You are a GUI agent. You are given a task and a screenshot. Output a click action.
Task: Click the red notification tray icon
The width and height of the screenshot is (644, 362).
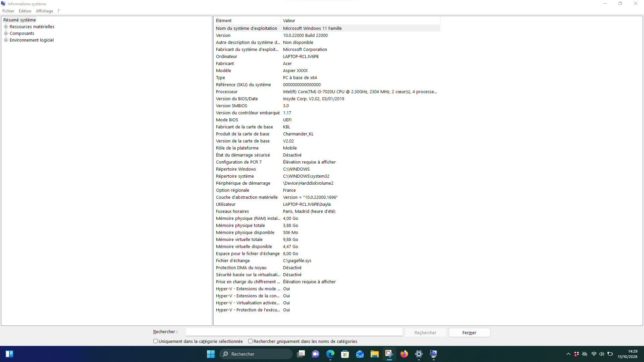click(577, 354)
